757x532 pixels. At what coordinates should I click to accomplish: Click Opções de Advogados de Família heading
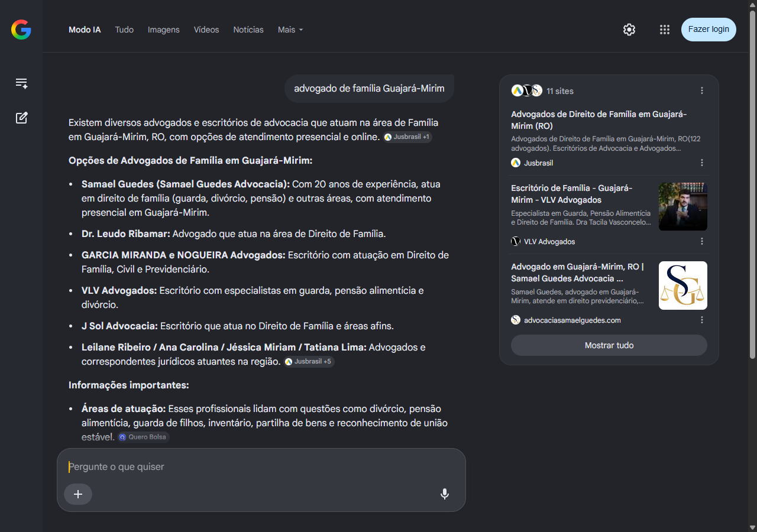190,161
